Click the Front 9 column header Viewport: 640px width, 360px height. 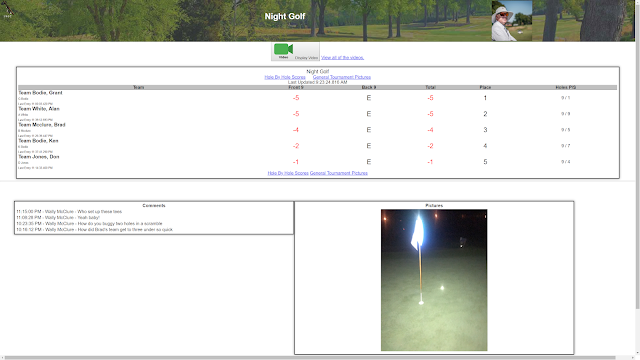(x=296, y=87)
